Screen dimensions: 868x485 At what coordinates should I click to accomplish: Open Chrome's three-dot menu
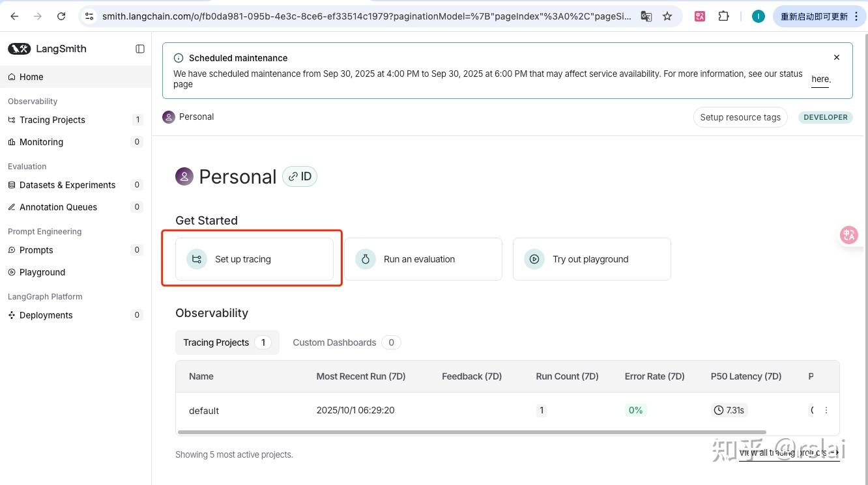click(856, 16)
